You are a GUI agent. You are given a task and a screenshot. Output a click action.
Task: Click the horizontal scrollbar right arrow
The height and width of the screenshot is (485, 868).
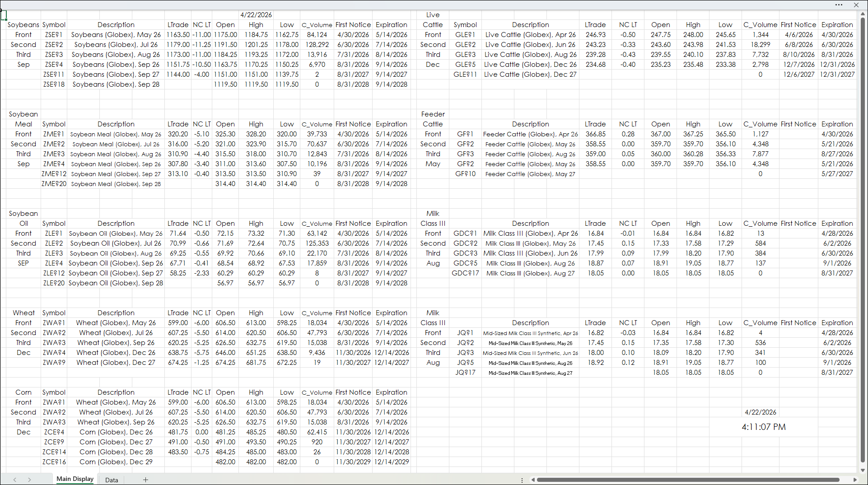(x=854, y=480)
